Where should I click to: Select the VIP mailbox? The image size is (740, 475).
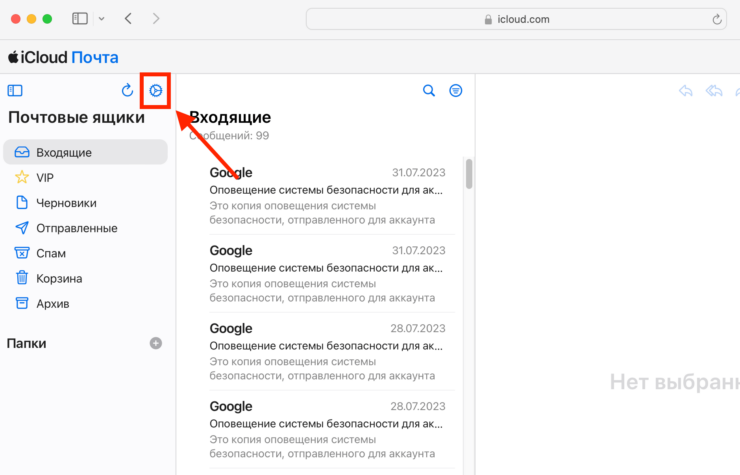pyautogui.click(x=45, y=178)
